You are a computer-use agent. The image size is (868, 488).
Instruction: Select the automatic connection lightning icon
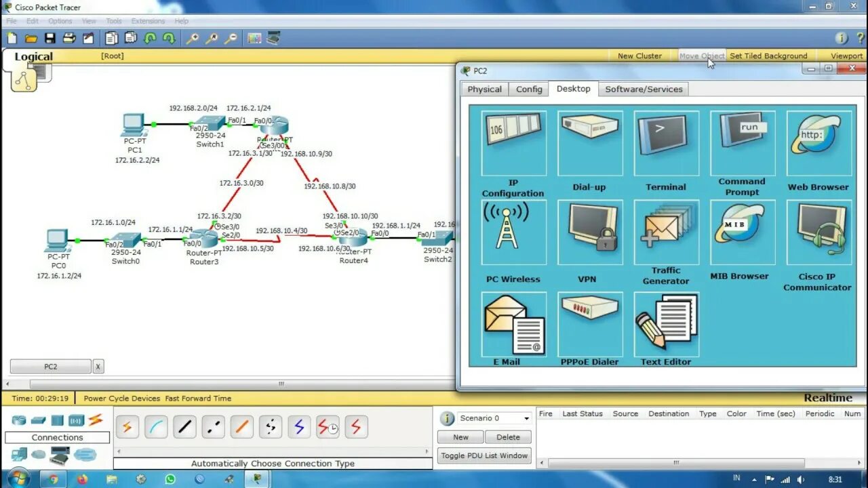click(127, 427)
